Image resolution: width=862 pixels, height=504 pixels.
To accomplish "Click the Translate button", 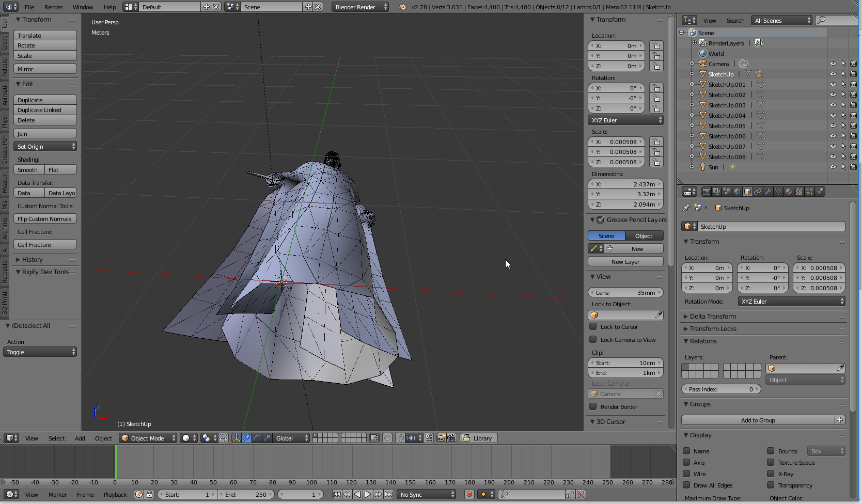I will 45,36.
